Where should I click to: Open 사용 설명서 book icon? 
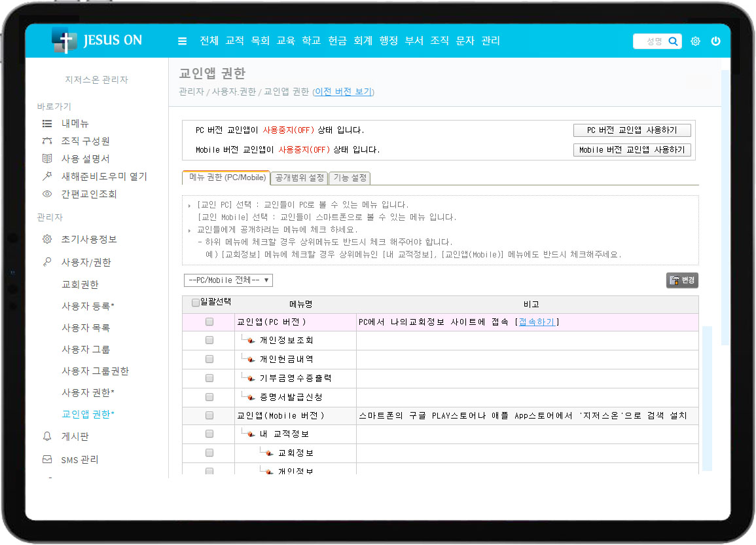(46, 159)
